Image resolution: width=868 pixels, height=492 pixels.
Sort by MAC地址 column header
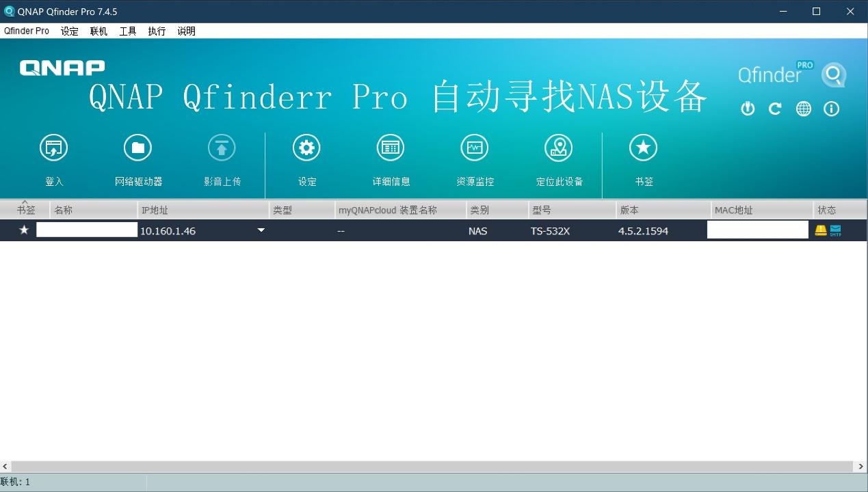[x=762, y=210]
